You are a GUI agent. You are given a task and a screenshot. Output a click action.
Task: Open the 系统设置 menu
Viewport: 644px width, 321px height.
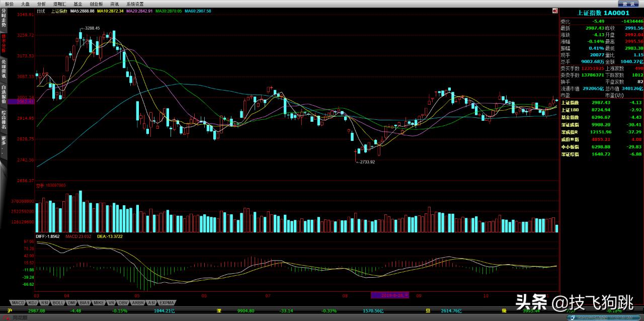tap(135, 4)
